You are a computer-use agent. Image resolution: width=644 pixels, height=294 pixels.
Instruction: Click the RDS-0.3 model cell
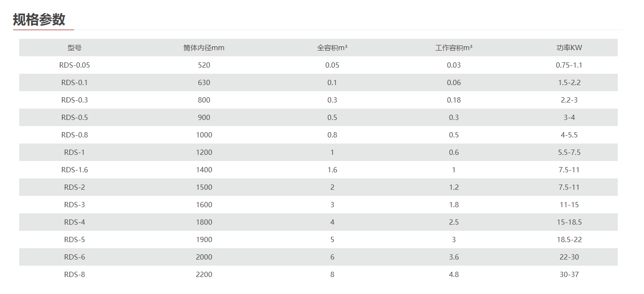(x=75, y=100)
